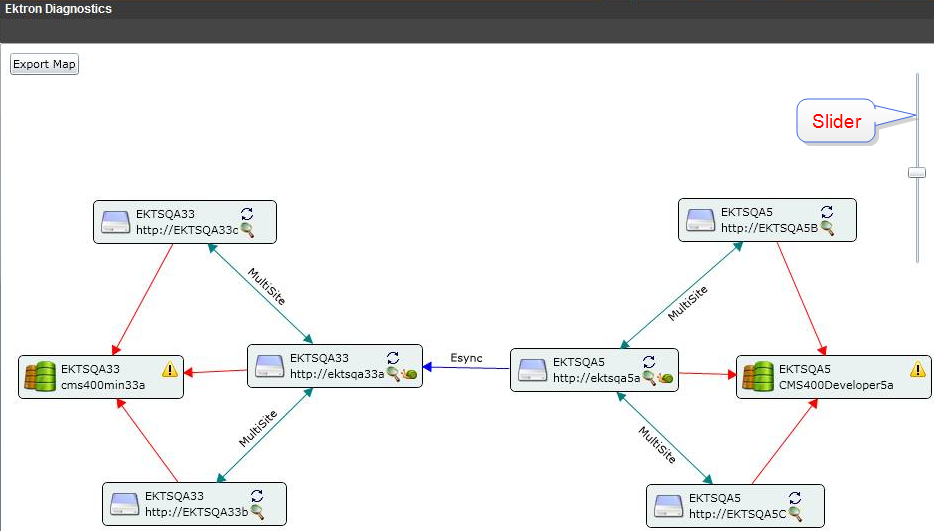
Task: Click the server icon of http://EKTSQA5C
Action: pyautogui.click(x=668, y=506)
